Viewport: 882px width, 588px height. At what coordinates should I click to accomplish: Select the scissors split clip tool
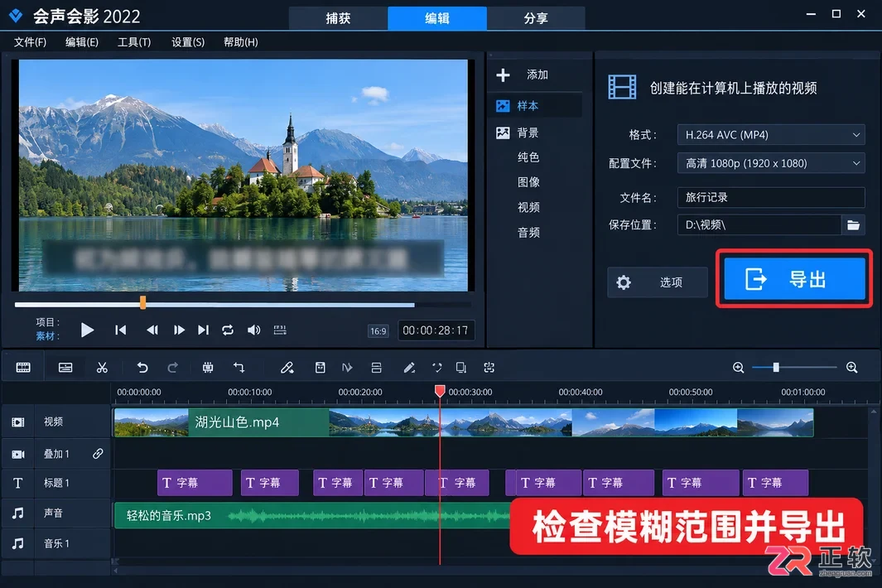102,368
